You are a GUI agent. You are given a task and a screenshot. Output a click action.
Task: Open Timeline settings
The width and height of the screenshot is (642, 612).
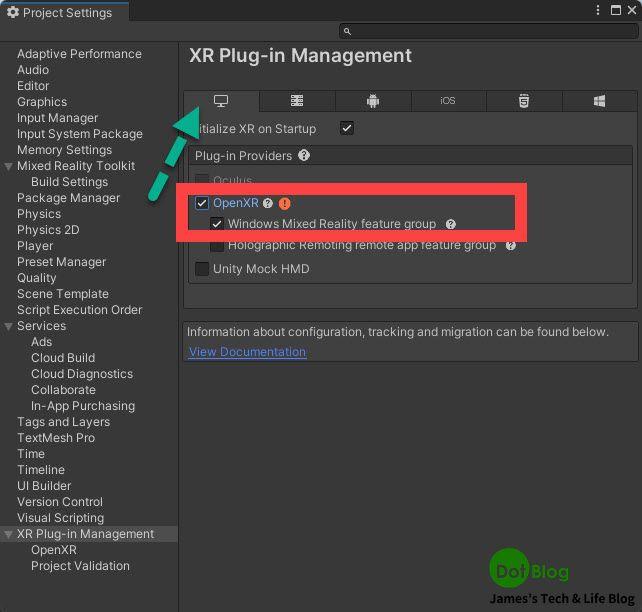click(x=41, y=470)
